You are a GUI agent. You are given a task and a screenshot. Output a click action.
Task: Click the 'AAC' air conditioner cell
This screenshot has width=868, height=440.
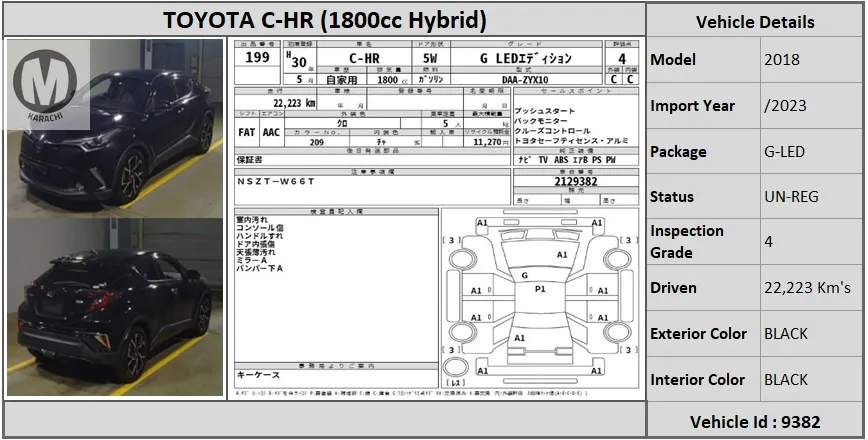tap(271, 133)
